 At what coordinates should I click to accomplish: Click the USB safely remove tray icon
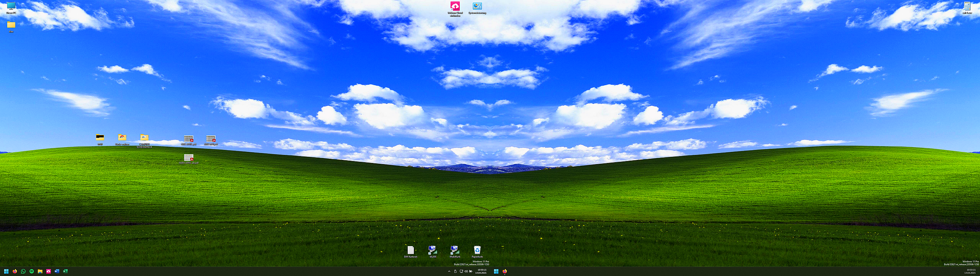pyautogui.click(x=455, y=271)
